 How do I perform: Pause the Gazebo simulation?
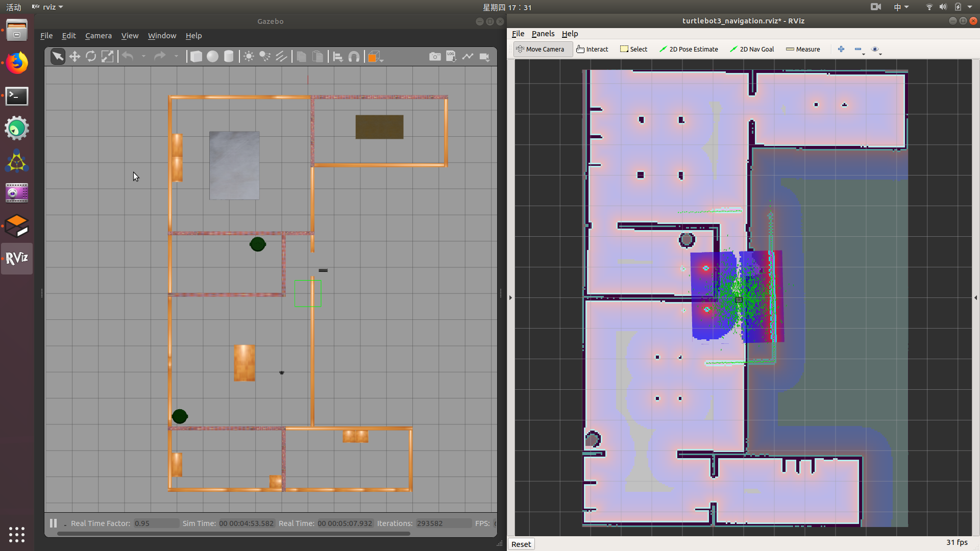click(53, 523)
